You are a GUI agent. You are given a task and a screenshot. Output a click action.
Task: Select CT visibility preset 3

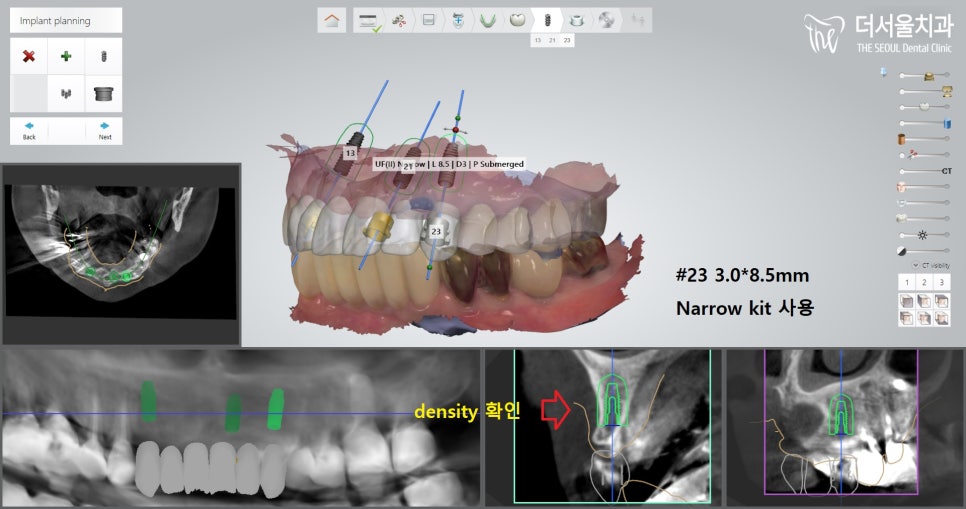click(942, 283)
